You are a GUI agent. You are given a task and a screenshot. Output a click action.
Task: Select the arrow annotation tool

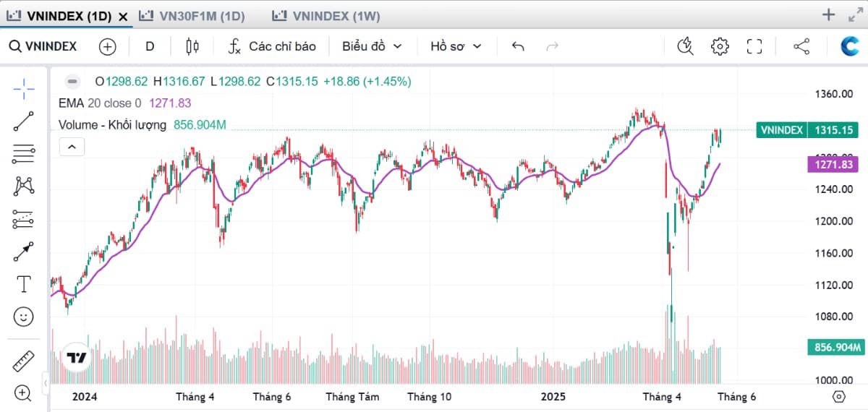tap(24, 252)
